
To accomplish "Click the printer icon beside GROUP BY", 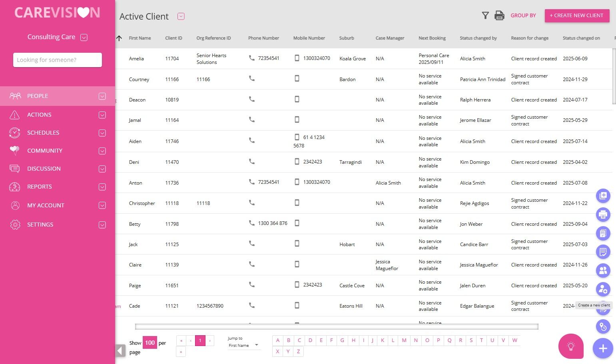I will 499,16.
